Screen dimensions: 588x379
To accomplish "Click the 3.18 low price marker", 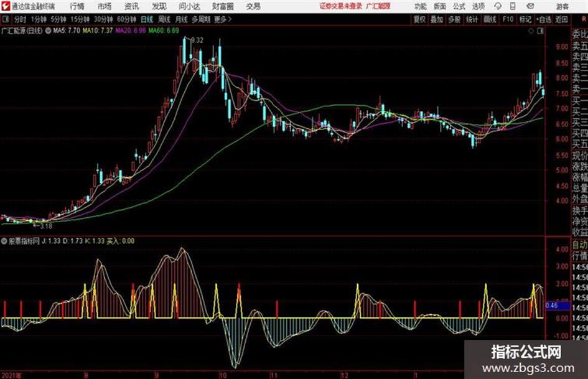I will 46,227.
